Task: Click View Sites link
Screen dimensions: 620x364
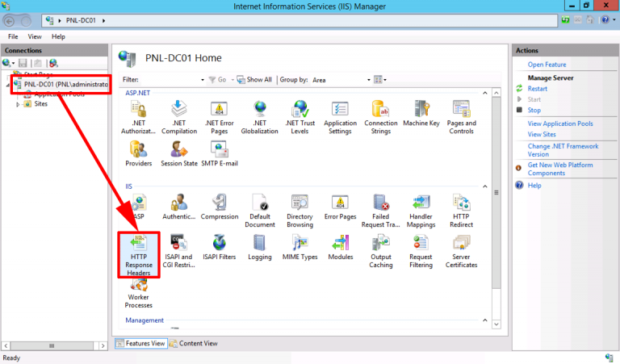Action: click(x=542, y=134)
